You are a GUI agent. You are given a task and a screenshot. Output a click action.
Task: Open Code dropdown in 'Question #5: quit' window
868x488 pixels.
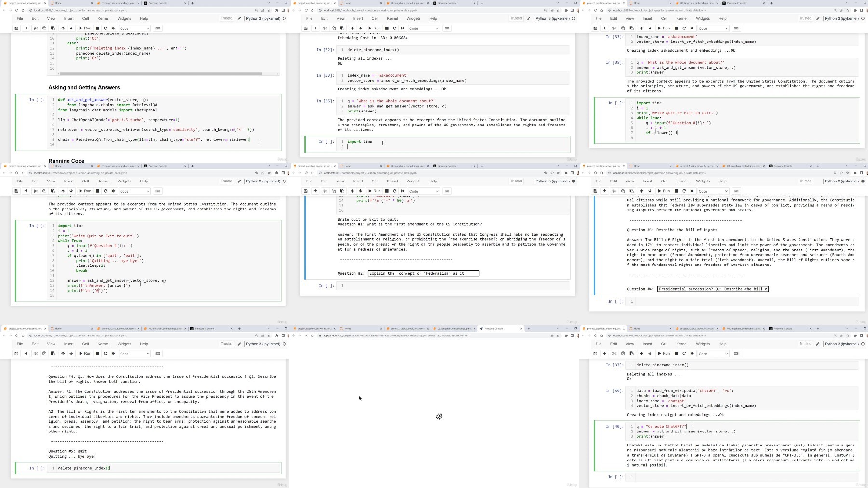(135, 353)
